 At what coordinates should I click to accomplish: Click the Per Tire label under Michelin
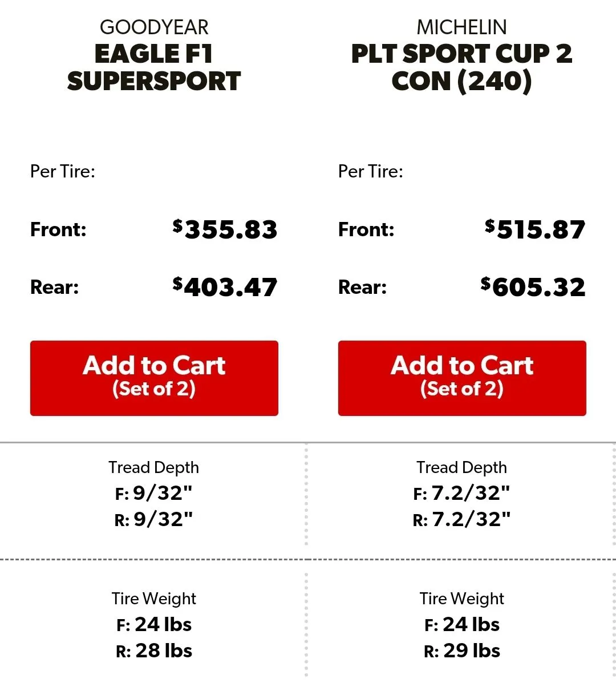(x=371, y=171)
